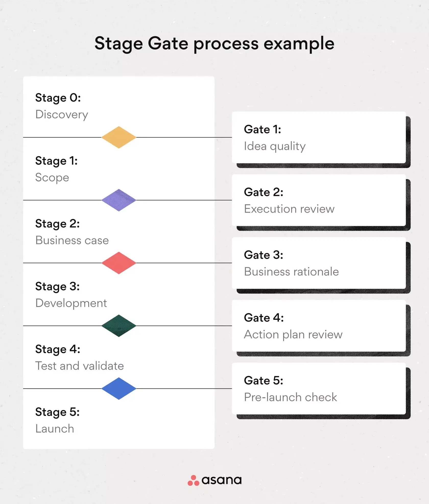Image resolution: width=429 pixels, height=504 pixels.
Task: Click the asana wordmark text
Action: [x=221, y=480]
